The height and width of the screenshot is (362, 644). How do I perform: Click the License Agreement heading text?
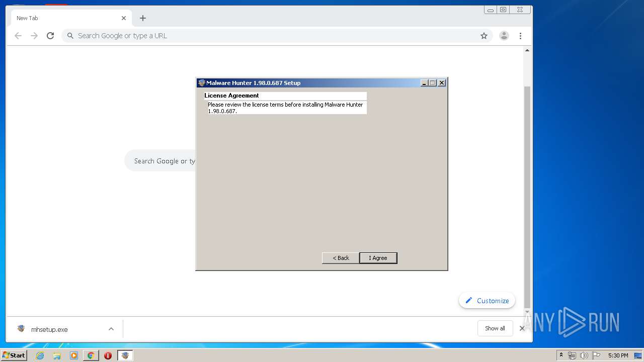point(231,96)
